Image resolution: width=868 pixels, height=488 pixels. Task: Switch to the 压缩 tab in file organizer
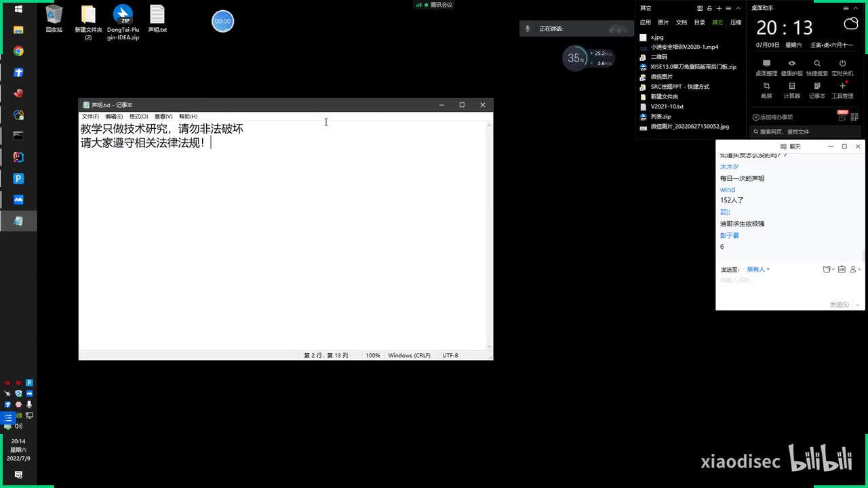[x=736, y=22]
